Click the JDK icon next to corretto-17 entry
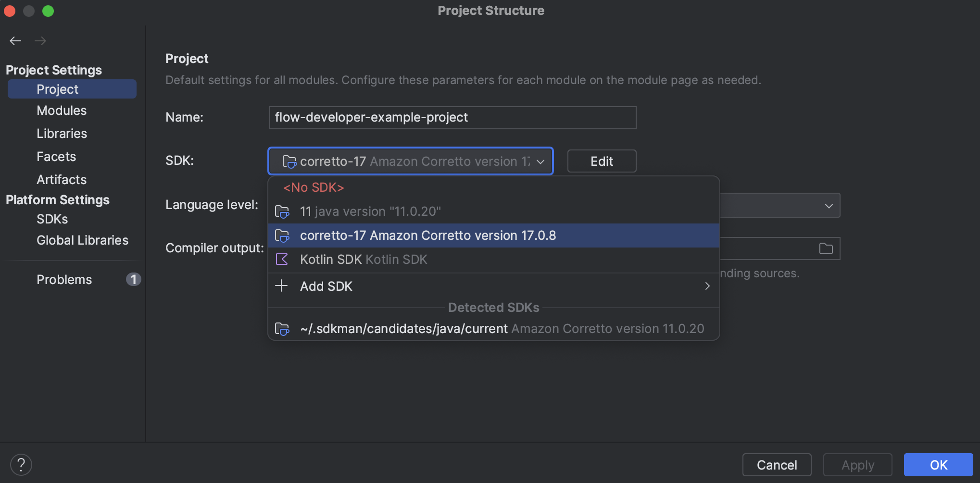The height and width of the screenshot is (483, 980). click(282, 235)
